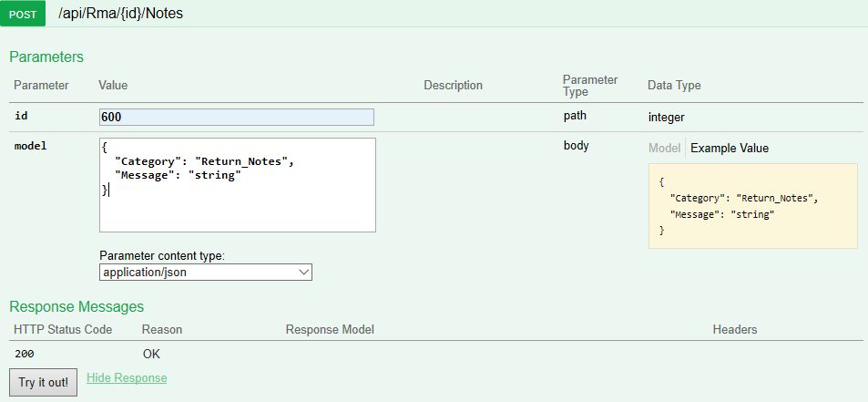
Task: Click the Response Messages heading
Action: point(77,307)
